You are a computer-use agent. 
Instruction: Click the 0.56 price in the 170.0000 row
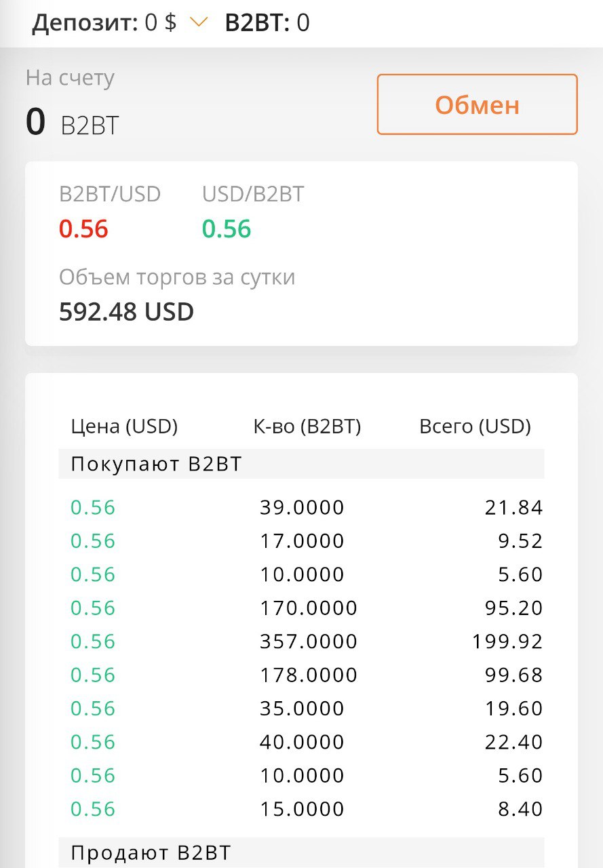(93, 608)
